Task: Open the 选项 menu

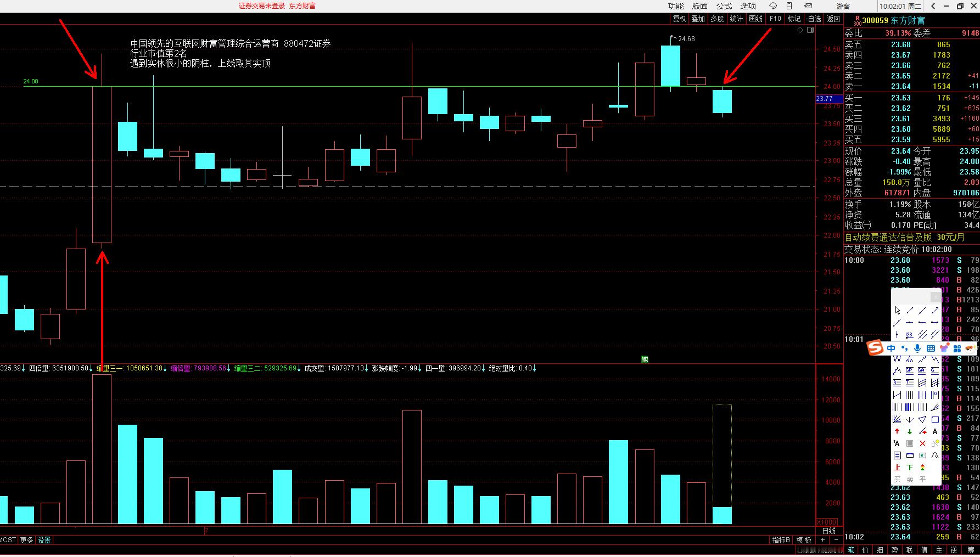Action: (x=748, y=6)
